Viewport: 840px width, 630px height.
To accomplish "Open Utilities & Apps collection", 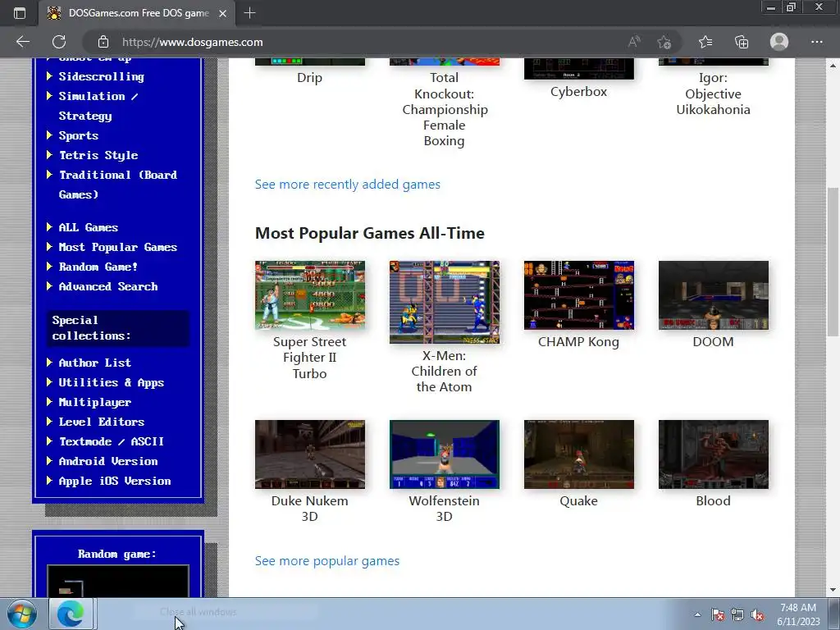I will (x=112, y=383).
